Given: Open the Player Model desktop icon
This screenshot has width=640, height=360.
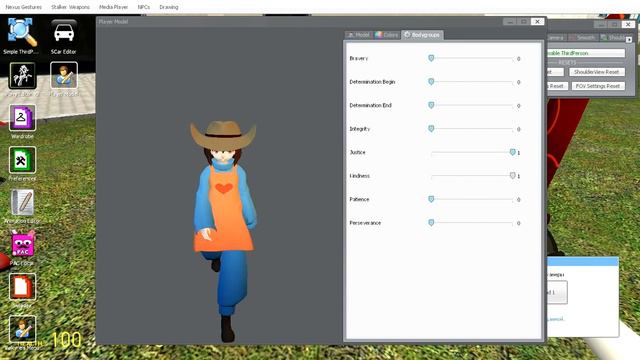Looking at the screenshot, I should pyautogui.click(x=64, y=76).
